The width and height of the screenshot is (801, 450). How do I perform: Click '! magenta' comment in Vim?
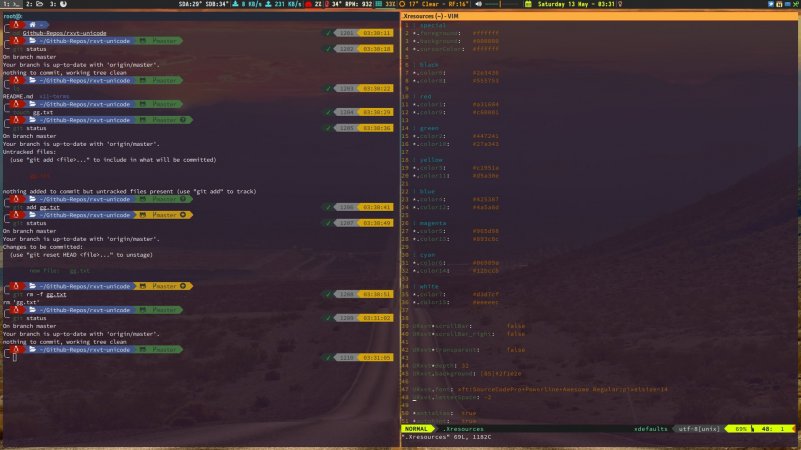(429, 223)
